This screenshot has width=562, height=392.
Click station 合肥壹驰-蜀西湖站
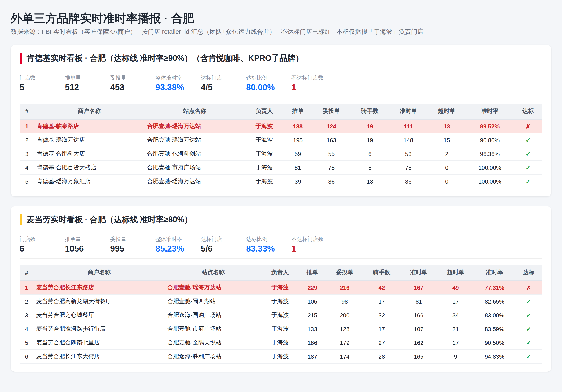[191, 301]
